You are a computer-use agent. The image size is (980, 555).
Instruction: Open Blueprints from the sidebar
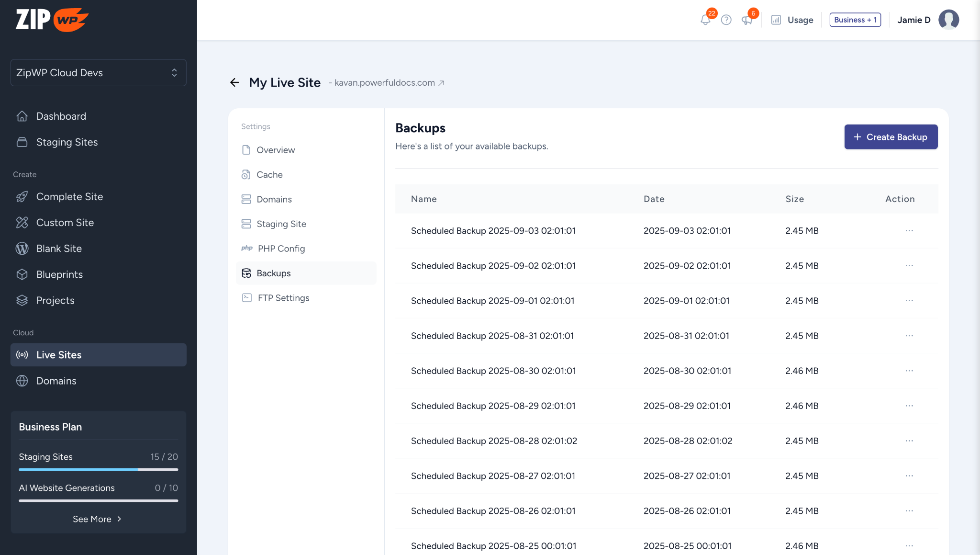59,274
